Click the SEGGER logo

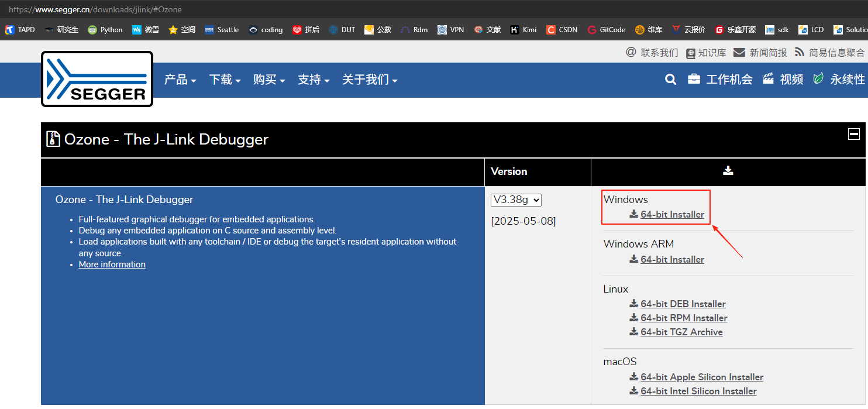click(x=97, y=79)
